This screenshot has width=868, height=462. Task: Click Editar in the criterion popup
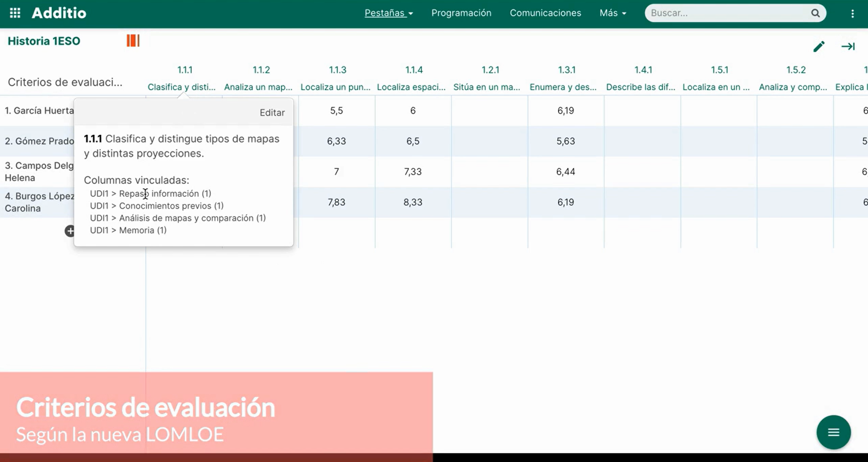(272, 113)
